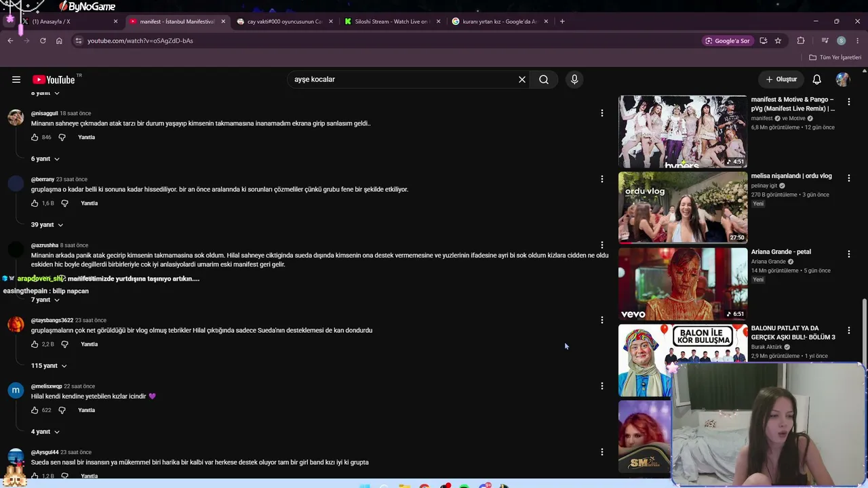This screenshot has height=488, width=868.
Task: Close the Siloshi Stream tab
Action: click(438, 22)
